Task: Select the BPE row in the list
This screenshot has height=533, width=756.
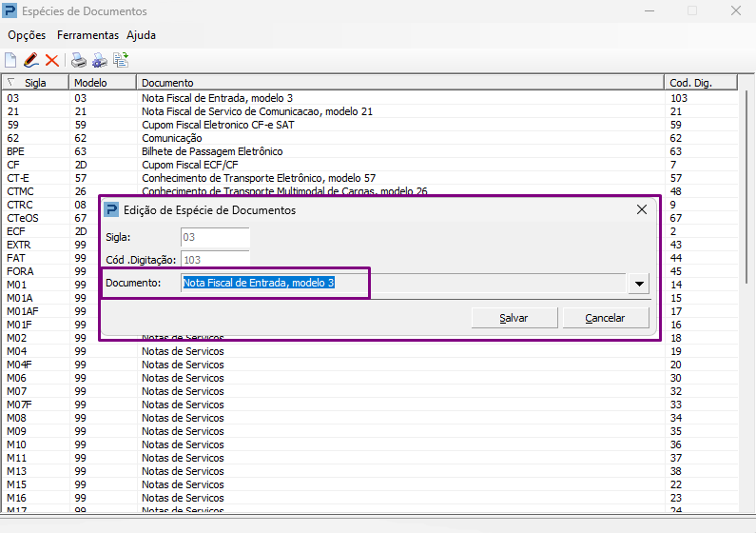Action: 370,151
